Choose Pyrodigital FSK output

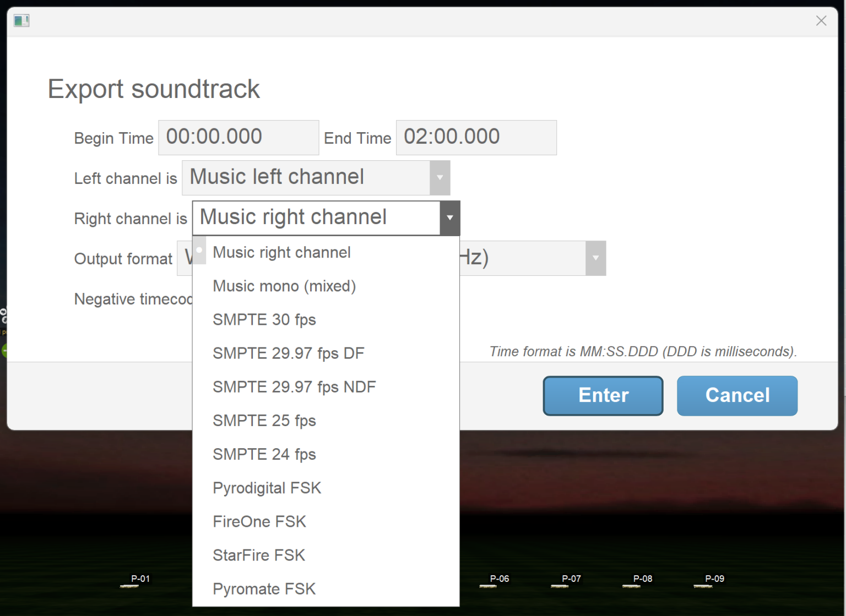pyautogui.click(x=267, y=488)
